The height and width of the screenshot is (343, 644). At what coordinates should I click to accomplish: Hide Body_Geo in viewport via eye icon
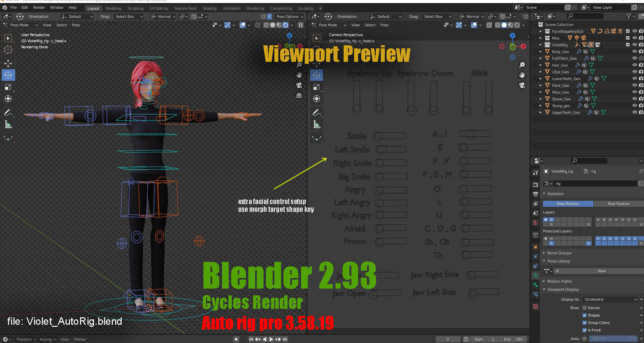pos(635,51)
